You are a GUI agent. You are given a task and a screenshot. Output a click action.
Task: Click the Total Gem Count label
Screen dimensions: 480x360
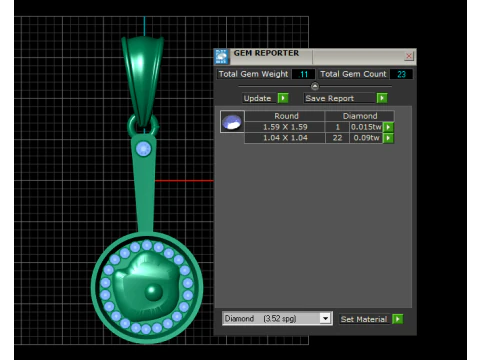[x=353, y=74]
